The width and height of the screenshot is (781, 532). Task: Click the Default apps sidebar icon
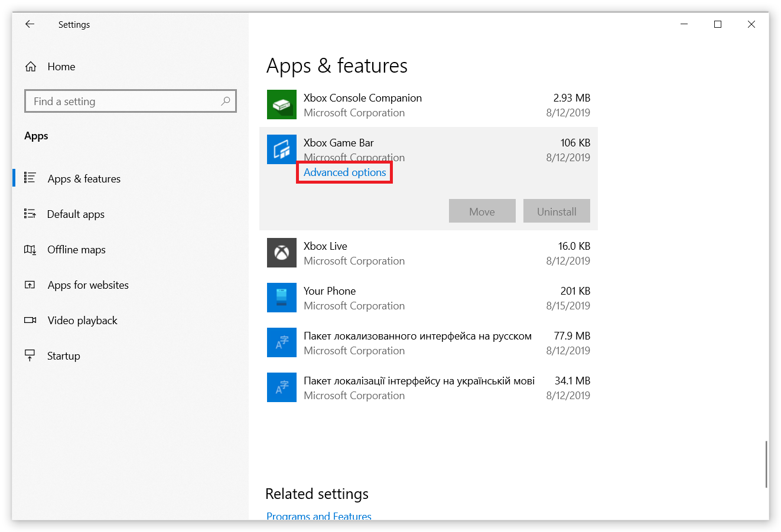click(30, 214)
